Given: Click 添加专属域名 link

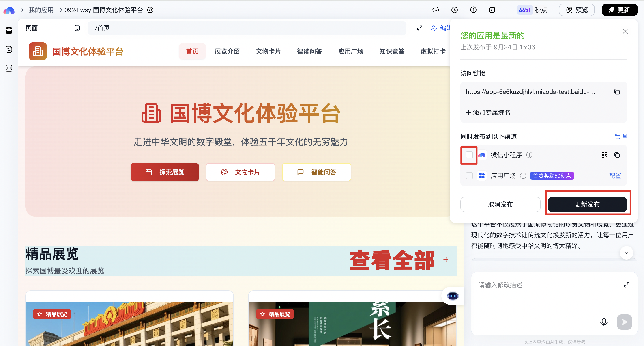Looking at the screenshot, I should tap(488, 112).
